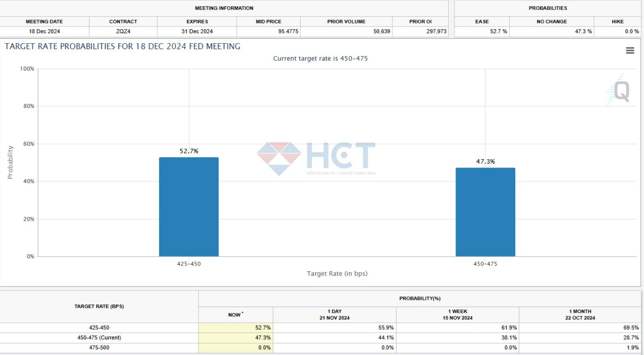Click the NO CHANGE probability header
The image size is (644, 355).
click(x=551, y=21)
